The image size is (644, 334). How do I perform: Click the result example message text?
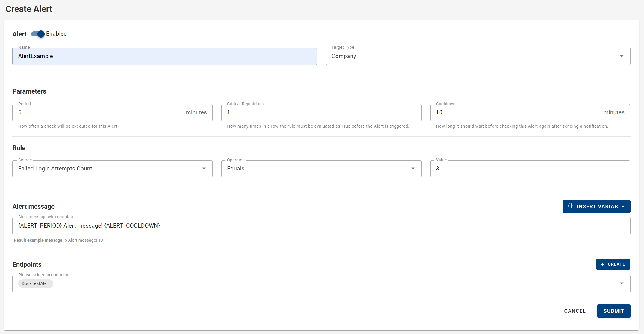click(x=58, y=240)
